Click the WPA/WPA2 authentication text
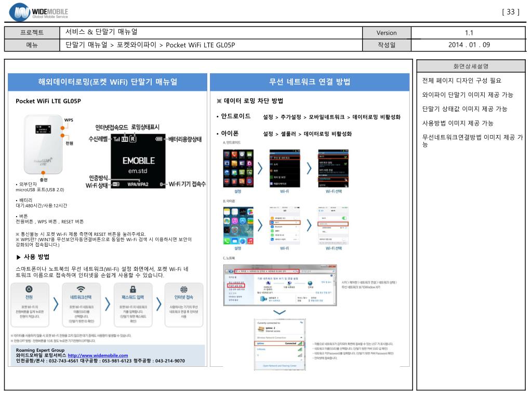 [138, 184]
